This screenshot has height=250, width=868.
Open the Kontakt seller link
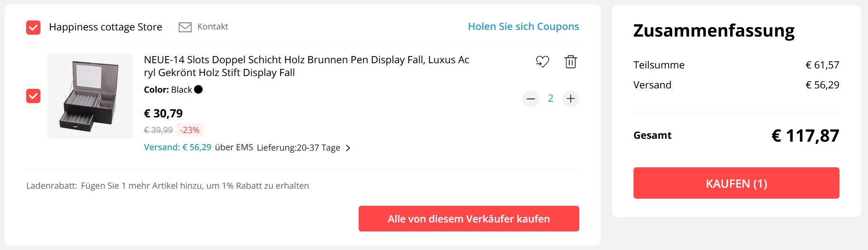(213, 27)
